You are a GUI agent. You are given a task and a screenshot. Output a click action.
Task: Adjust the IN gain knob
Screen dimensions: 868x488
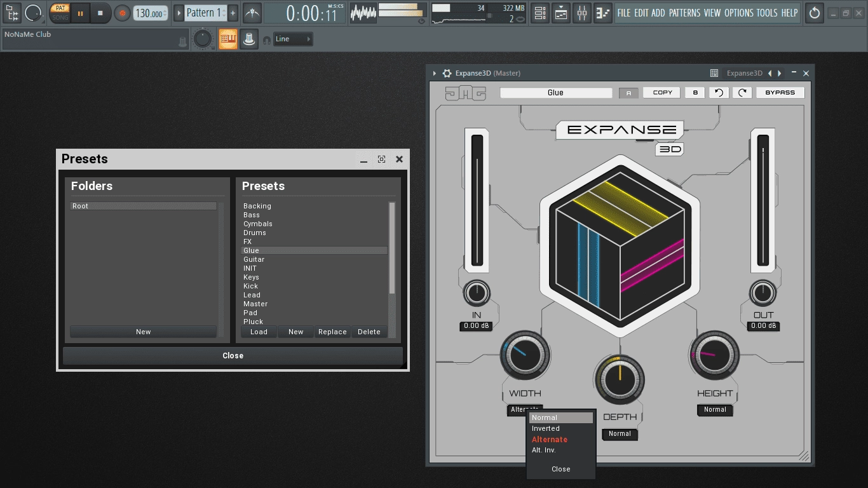477,293
